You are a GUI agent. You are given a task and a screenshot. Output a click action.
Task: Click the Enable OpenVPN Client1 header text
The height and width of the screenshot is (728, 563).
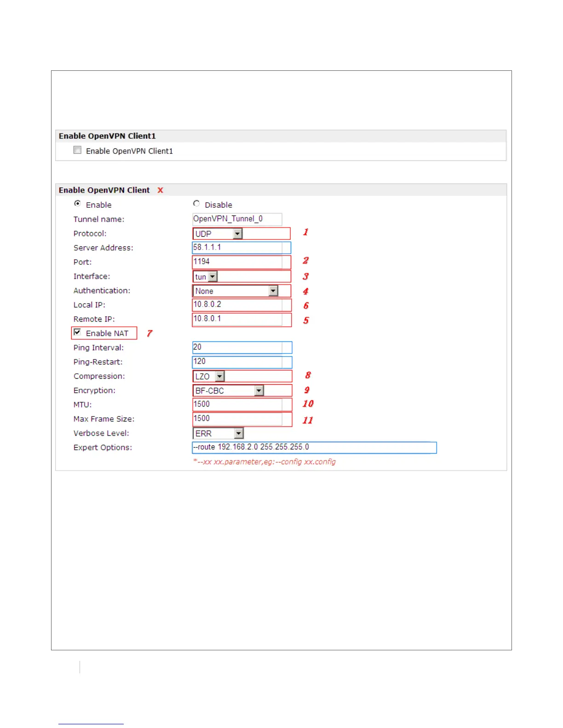coord(107,136)
